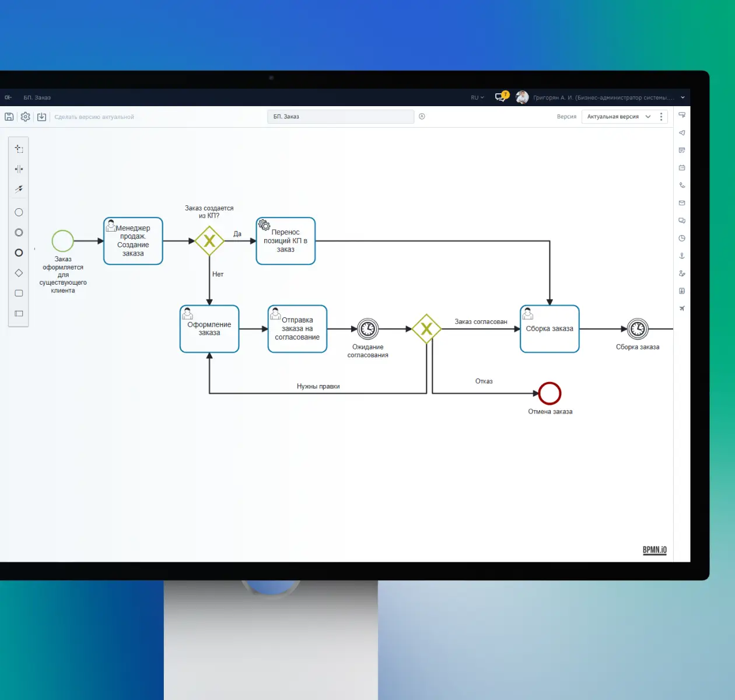Open the pie chart icon in right sidebar
735x700 pixels.
[682, 238]
